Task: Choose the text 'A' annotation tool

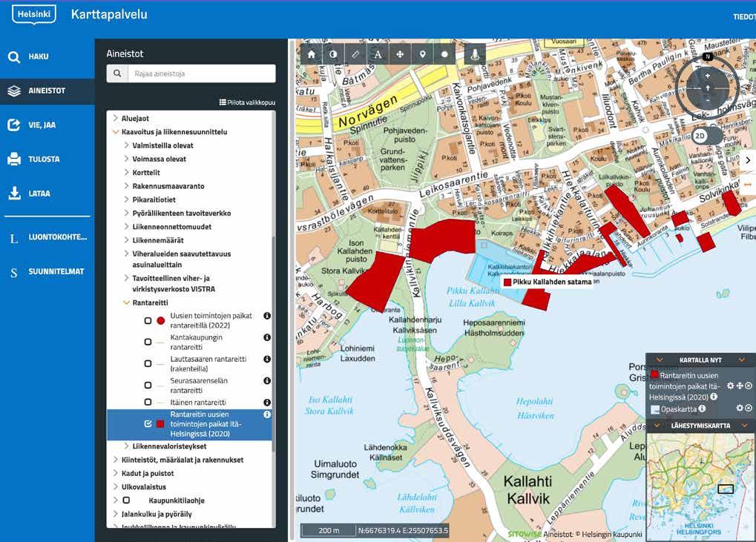Action: (378, 54)
